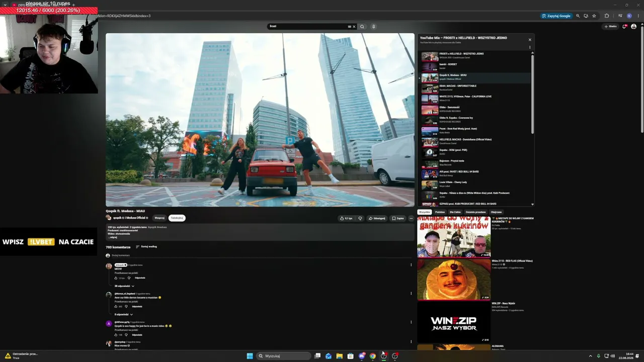Click the Subskrybuj button
The image size is (644, 362).
177,218
